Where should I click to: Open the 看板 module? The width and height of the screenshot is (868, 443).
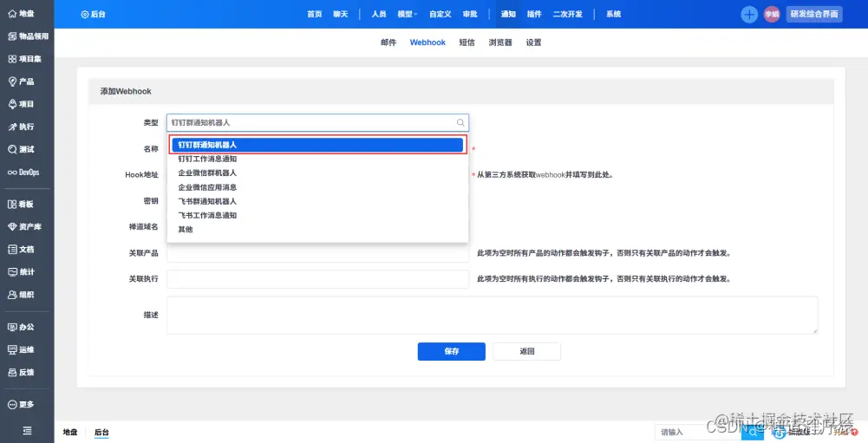(x=21, y=205)
